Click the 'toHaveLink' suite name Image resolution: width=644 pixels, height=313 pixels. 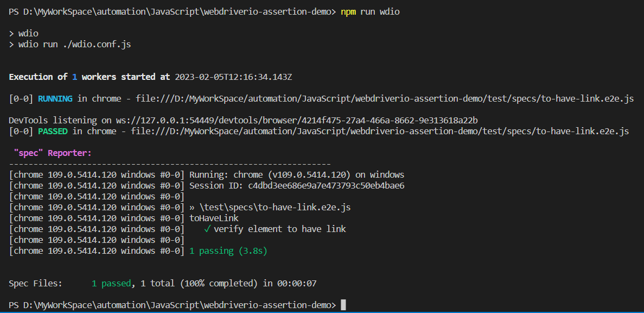(214, 218)
